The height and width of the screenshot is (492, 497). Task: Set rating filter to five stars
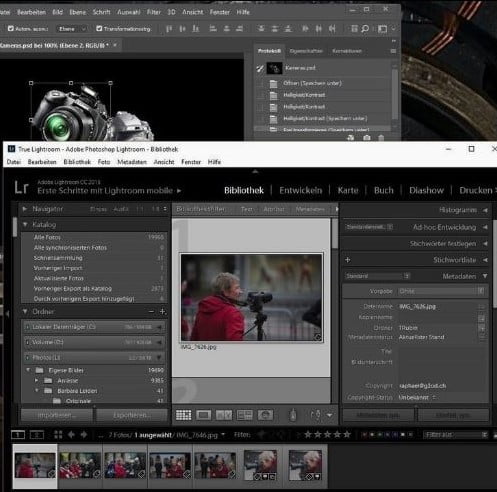click(x=347, y=435)
